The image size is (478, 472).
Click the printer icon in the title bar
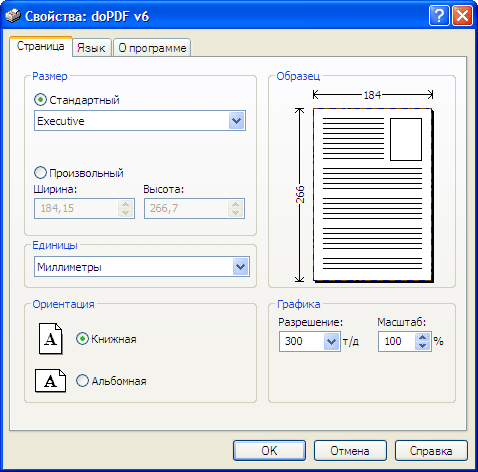(13, 16)
